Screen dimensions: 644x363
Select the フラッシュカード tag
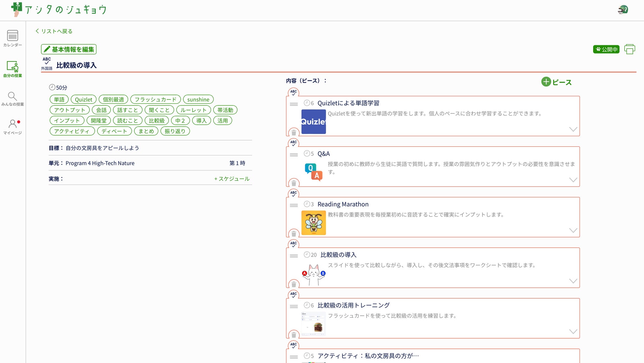tap(155, 100)
